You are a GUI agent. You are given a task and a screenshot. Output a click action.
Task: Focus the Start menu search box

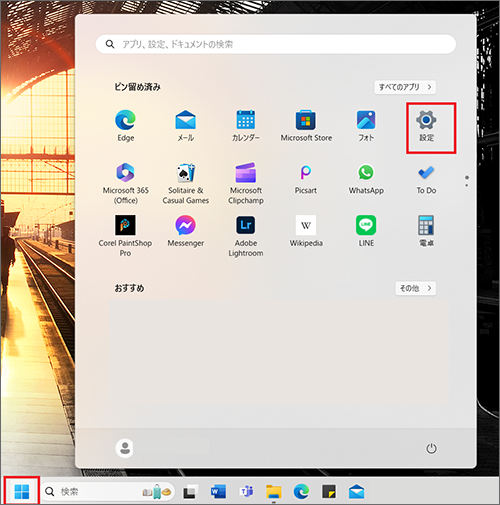[x=276, y=44]
